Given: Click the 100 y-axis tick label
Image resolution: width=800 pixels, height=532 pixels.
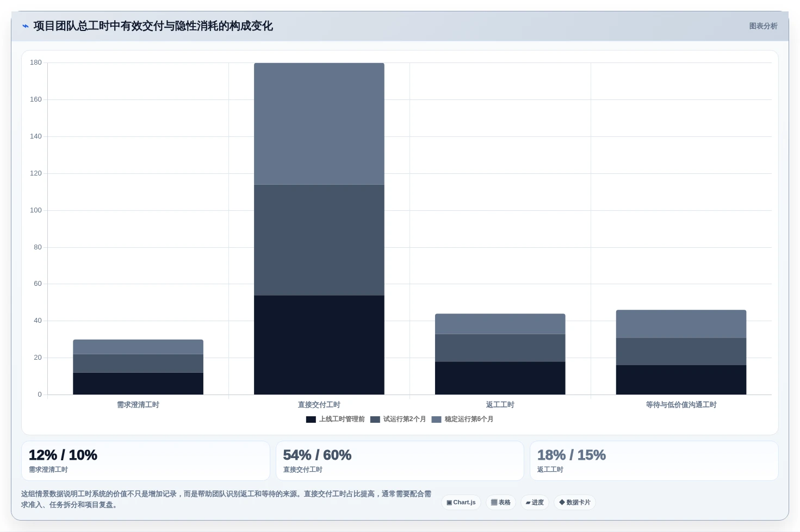Looking at the screenshot, I should [36, 210].
